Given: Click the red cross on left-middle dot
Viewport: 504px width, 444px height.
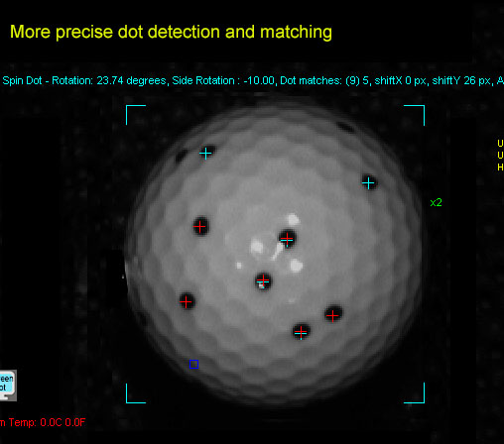Looking at the screenshot, I should (199, 227).
